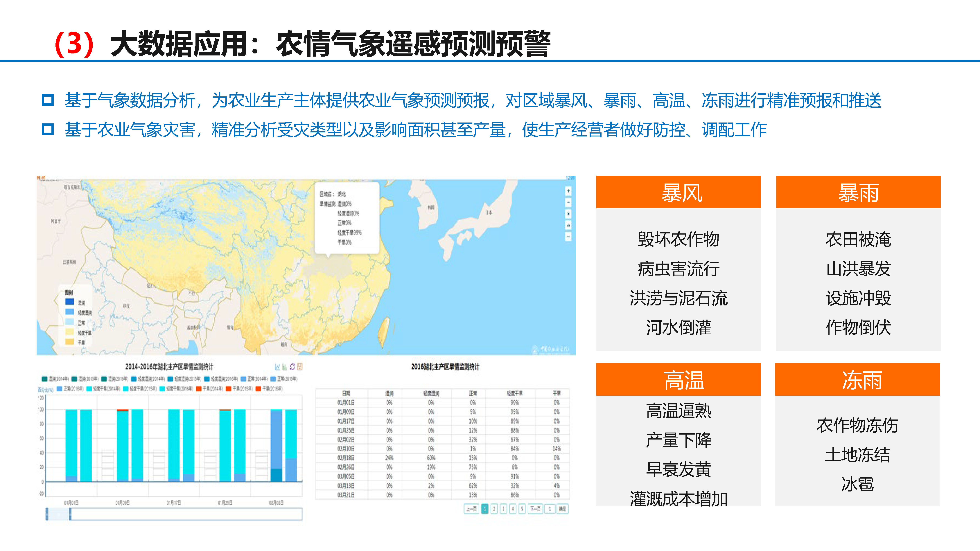The width and height of the screenshot is (980, 551).
Task: Toggle 湿润(2015年) legend series
Action: 85,379
